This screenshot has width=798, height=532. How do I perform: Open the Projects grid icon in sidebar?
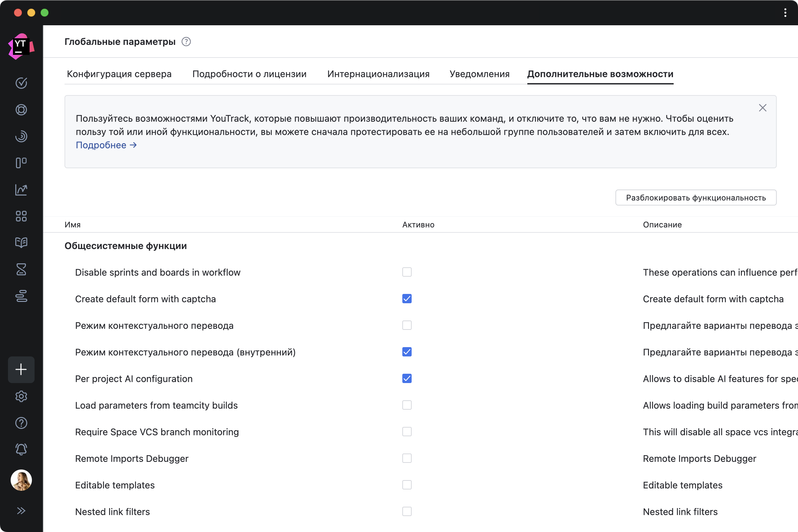tap(21, 216)
